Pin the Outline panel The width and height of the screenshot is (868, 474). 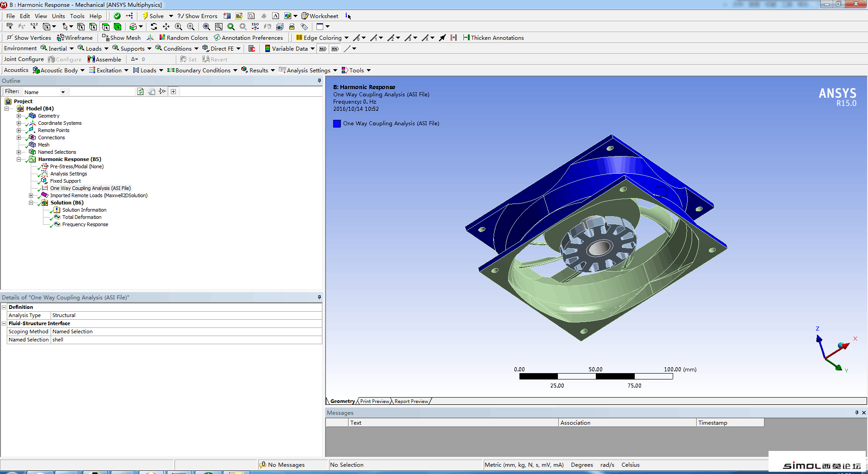click(x=319, y=81)
